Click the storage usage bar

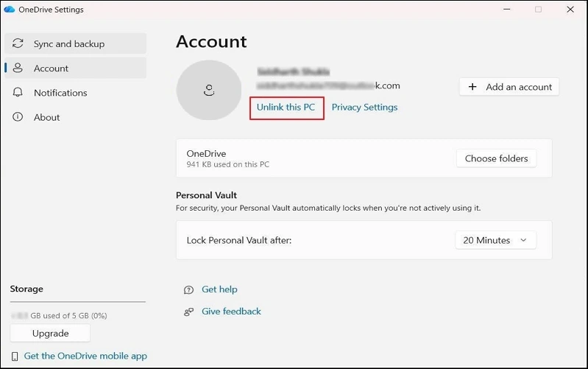(x=77, y=301)
